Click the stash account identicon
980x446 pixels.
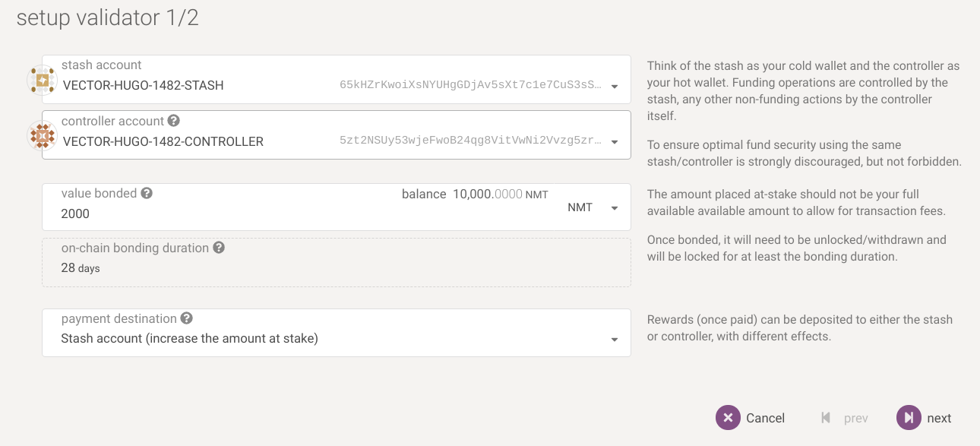42,80
